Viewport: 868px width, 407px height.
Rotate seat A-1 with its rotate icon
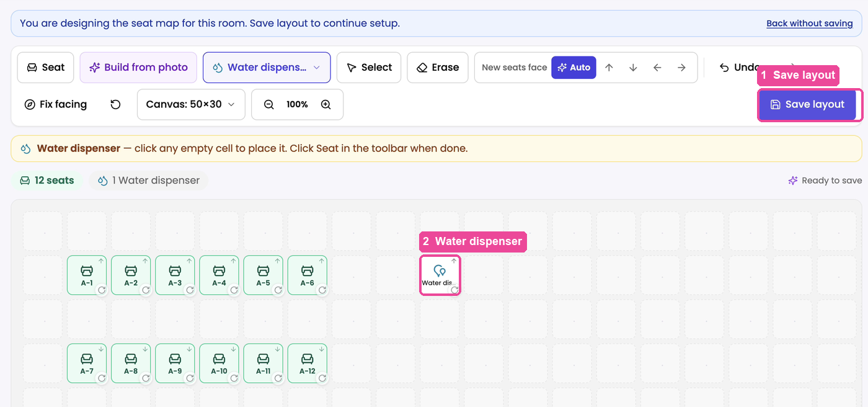pyautogui.click(x=102, y=290)
